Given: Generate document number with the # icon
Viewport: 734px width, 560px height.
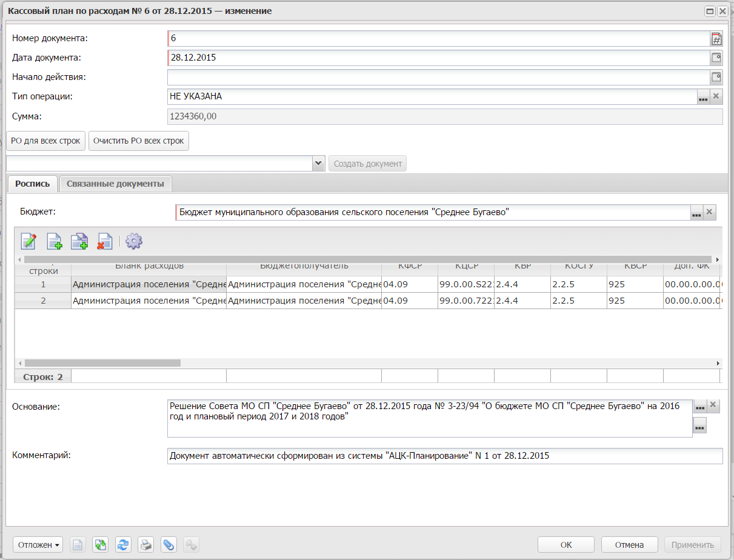Looking at the screenshot, I should tap(716, 39).
